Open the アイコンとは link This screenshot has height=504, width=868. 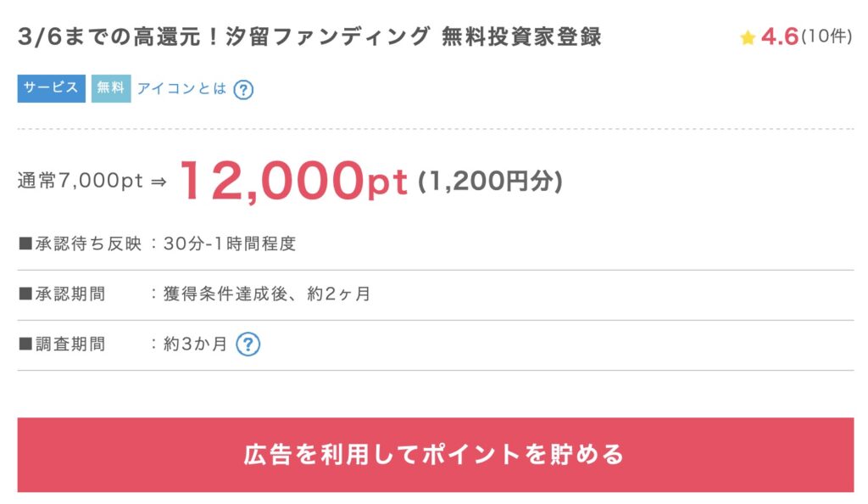tap(181, 88)
